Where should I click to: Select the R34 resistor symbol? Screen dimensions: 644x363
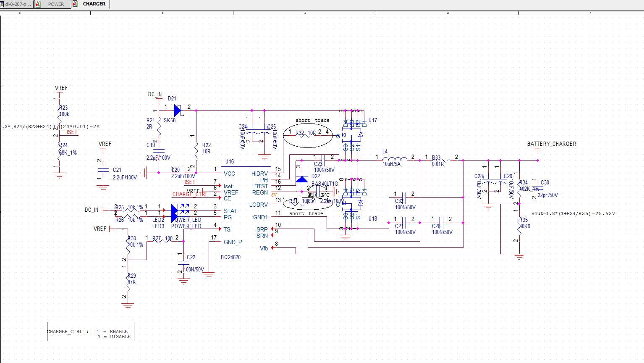(519, 188)
